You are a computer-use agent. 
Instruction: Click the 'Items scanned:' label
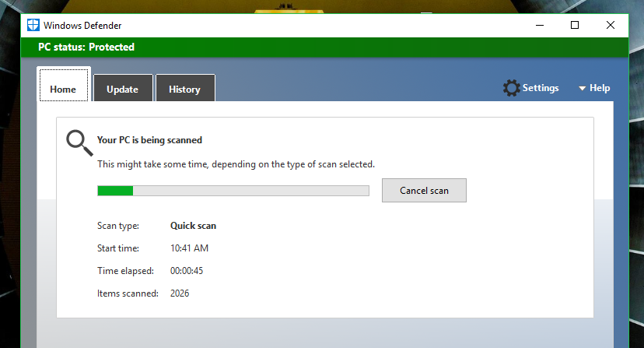pos(128,294)
